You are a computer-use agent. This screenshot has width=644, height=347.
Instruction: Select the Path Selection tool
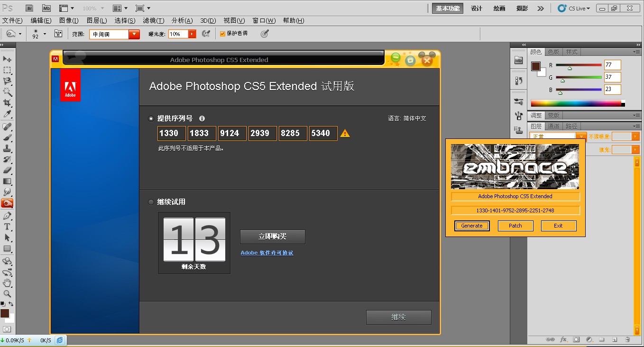(7, 237)
